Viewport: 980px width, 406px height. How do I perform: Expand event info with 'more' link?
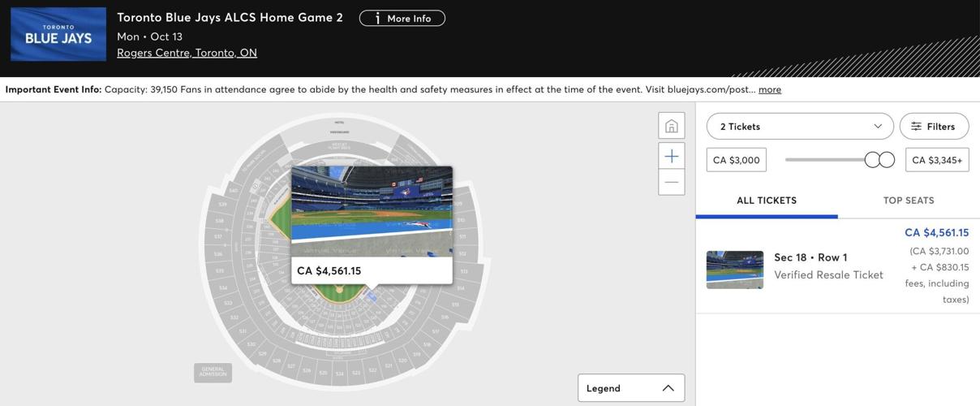click(770, 89)
